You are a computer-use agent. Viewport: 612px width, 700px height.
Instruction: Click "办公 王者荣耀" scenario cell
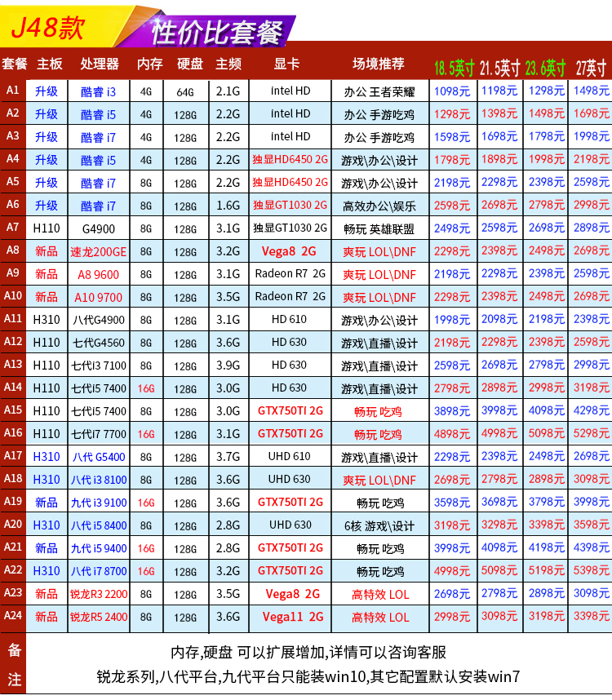[379, 92]
